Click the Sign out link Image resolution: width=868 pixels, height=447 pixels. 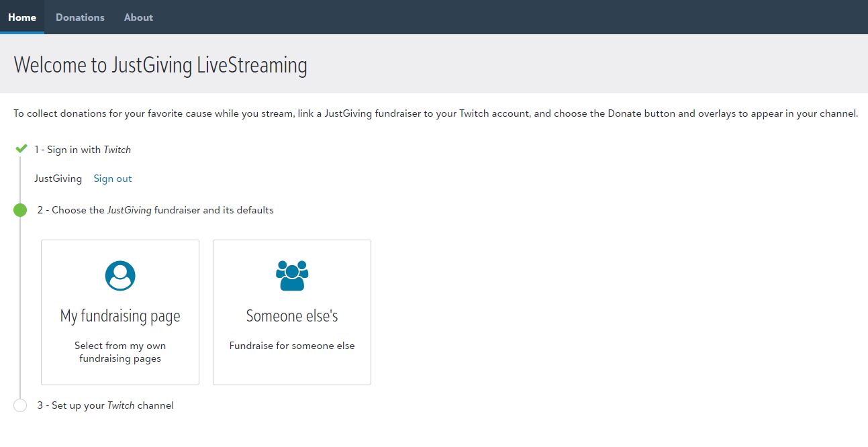tap(113, 179)
